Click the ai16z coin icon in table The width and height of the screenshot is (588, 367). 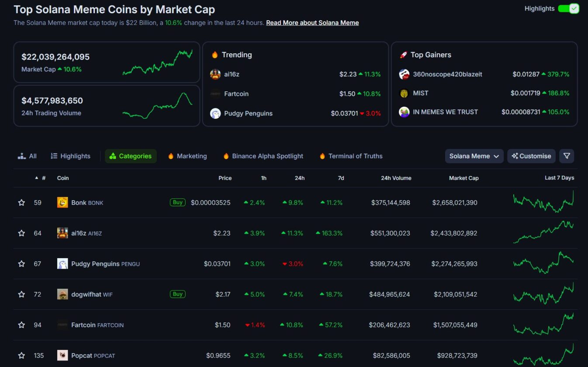tap(62, 233)
